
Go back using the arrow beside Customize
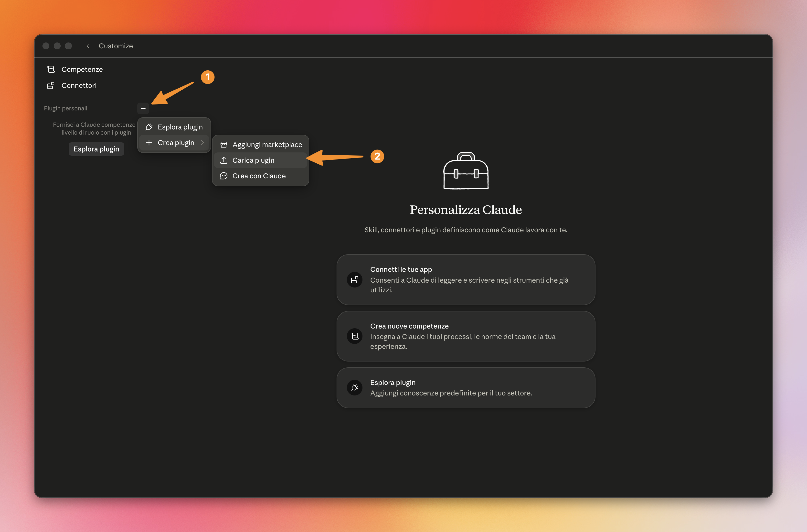click(x=89, y=46)
